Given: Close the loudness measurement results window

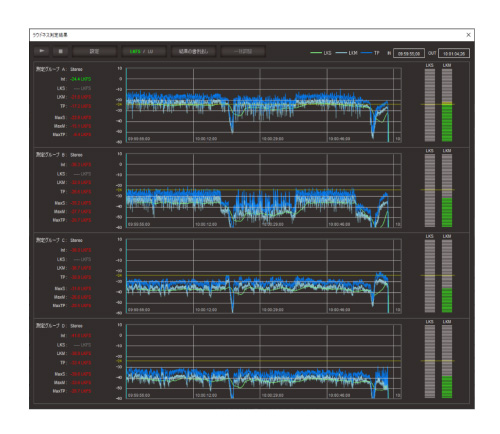Looking at the screenshot, I should pyautogui.click(x=468, y=35).
